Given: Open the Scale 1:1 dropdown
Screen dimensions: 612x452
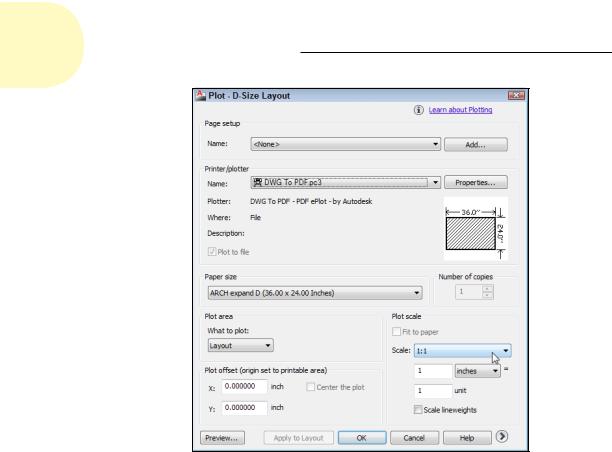Looking at the screenshot, I should 463,351.
